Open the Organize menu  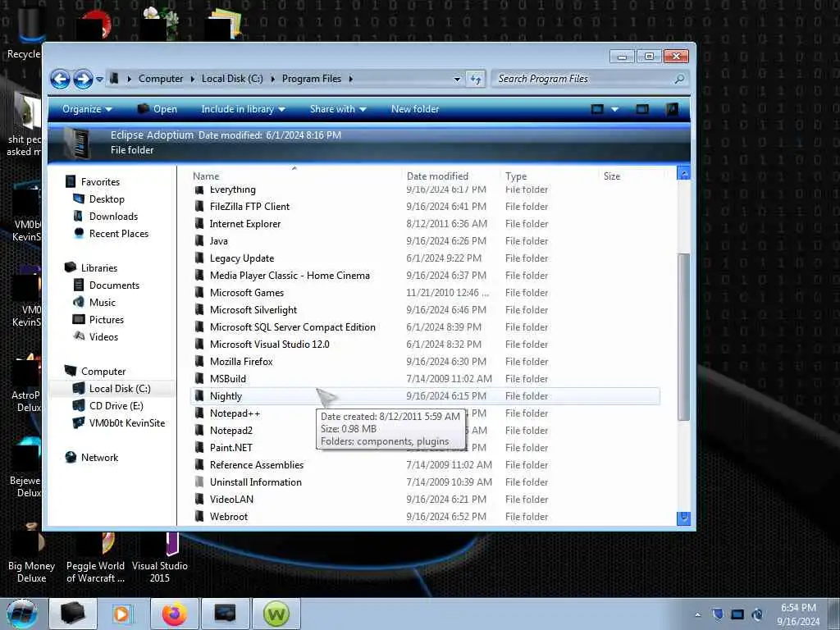coord(87,109)
